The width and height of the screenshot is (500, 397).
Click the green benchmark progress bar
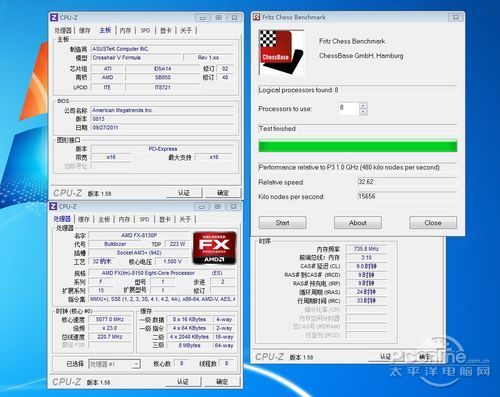point(358,147)
